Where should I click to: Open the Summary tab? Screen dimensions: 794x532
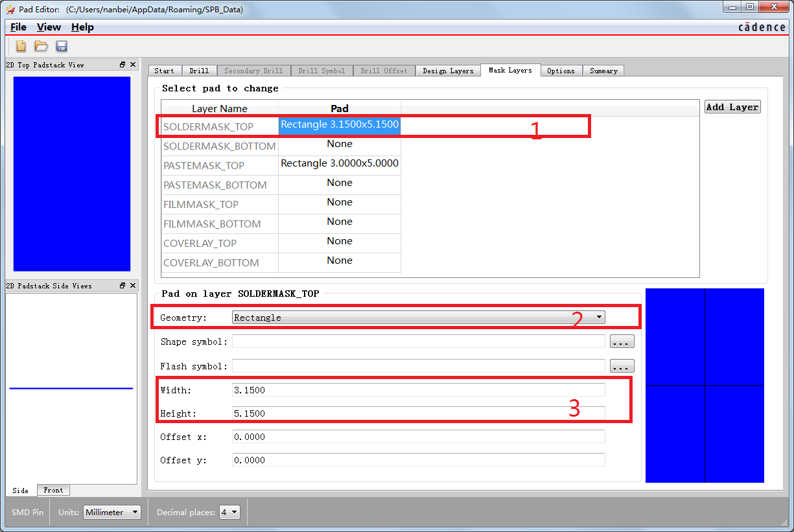(x=603, y=71)
